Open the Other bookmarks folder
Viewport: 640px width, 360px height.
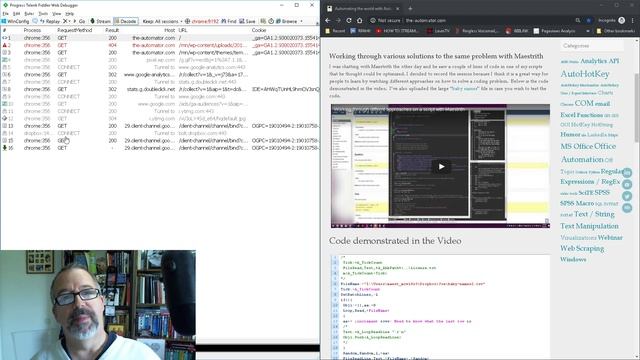pos(616,31)
